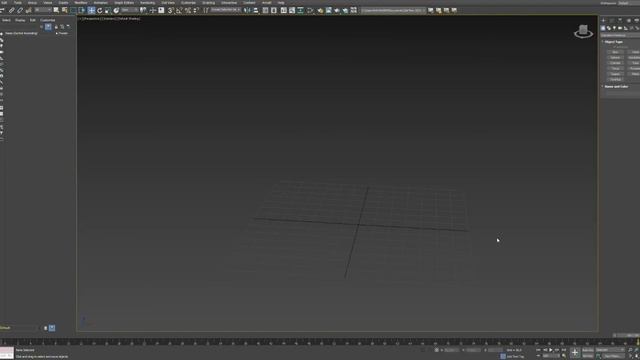Choose the Rectangular Selection Region tool
640x360 pixels.
[x=73, y=10]
